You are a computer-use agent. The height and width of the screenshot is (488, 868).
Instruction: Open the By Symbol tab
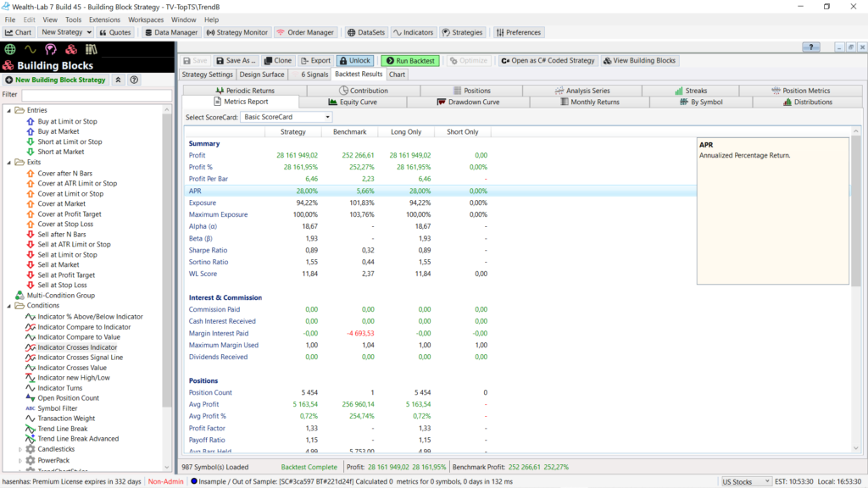point(701,102)
